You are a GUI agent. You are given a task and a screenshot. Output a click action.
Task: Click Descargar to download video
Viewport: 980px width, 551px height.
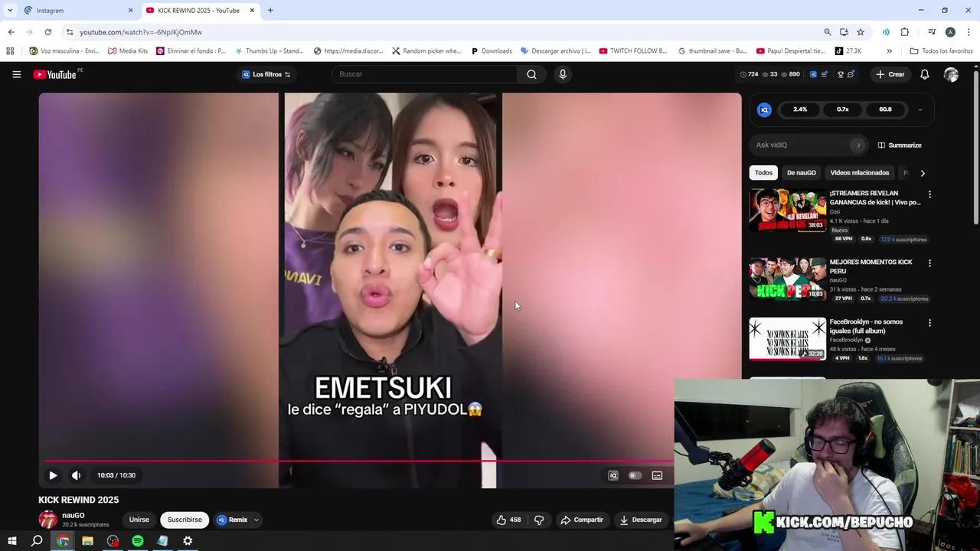[x=641, y=520]
